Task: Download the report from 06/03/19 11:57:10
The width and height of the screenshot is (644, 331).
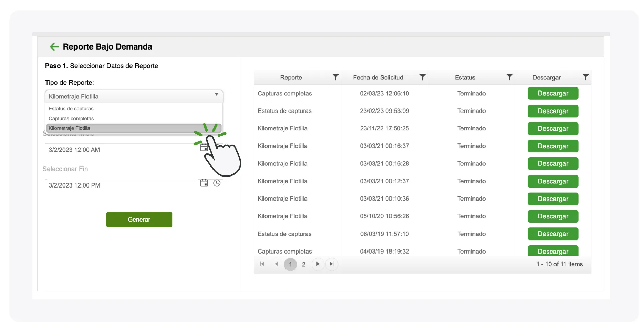Action: 553,234
